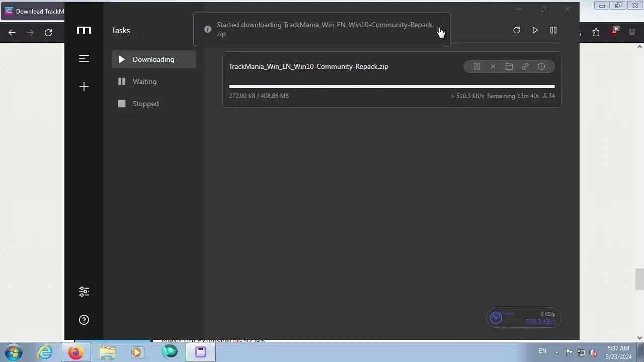This screenshot has width=644, height=362.
Task: Resume all tasks with play icon
Action: [x=535, y=30]
